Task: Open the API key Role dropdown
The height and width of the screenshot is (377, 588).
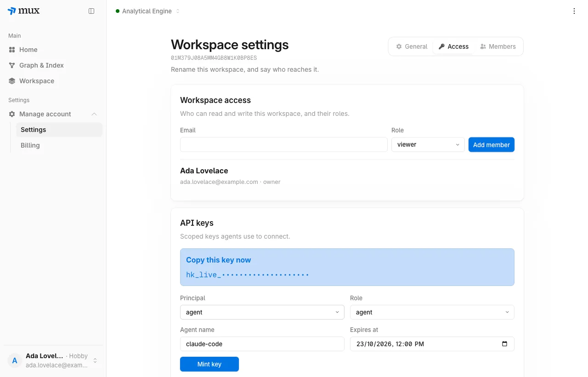Action: click(x=432, y=312)
